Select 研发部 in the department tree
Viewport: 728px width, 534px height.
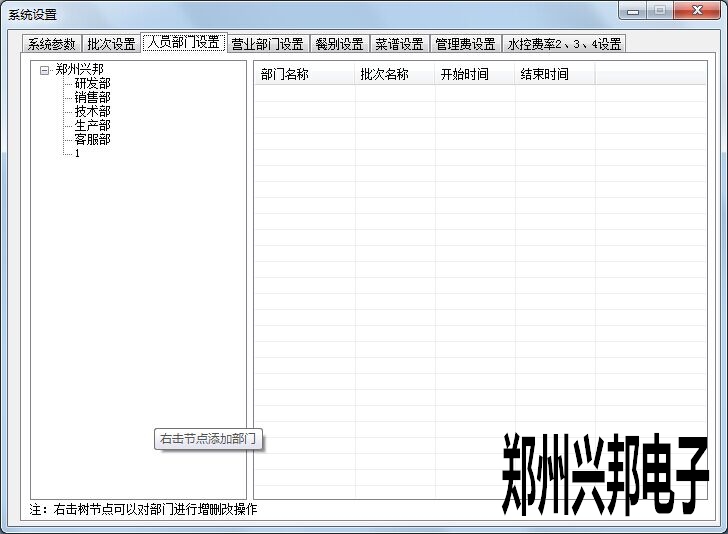tap(92, 84)
